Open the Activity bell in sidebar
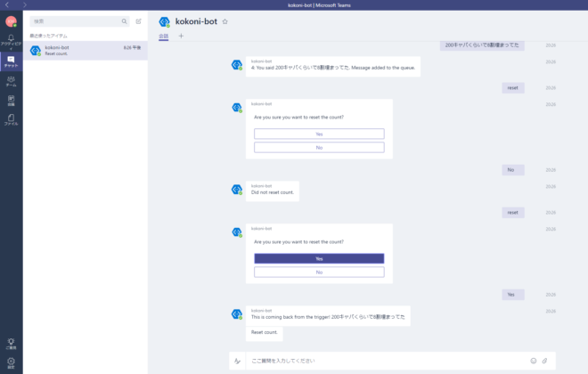This screenshot has height=374, width=588. point(11,39)
